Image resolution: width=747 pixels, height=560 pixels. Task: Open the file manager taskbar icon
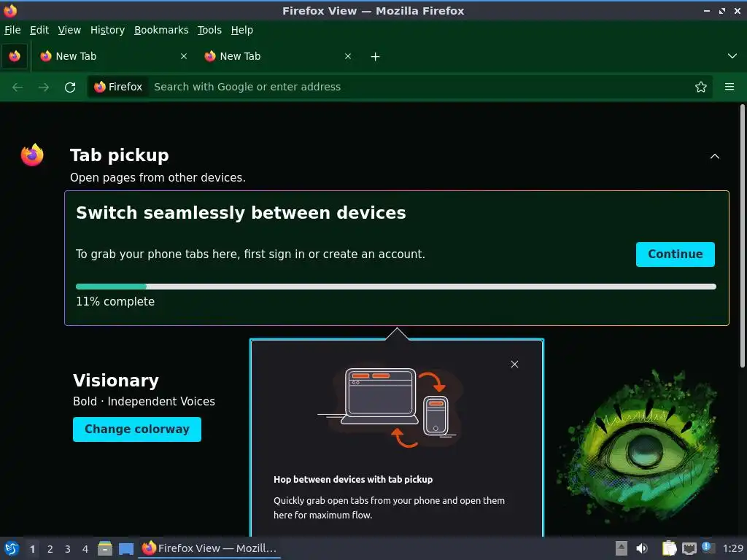coord(105,548)
